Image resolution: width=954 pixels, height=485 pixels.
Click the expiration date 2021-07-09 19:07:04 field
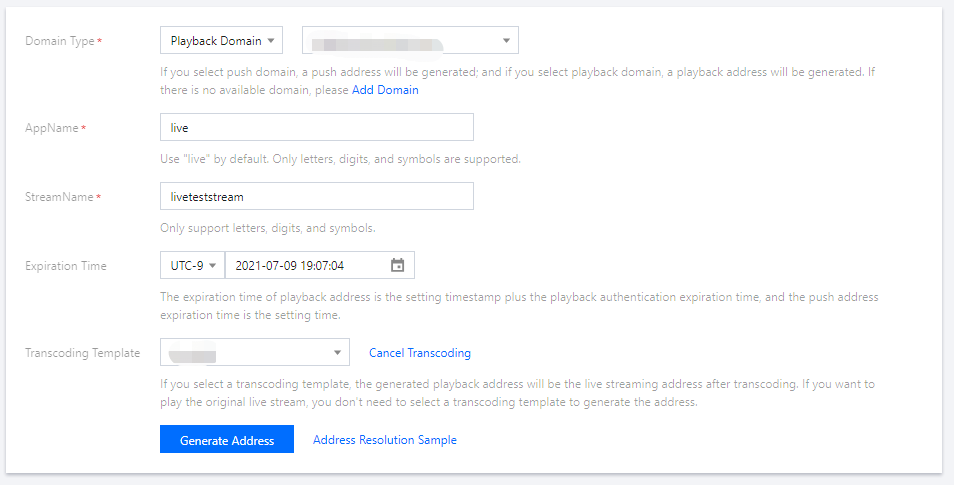coord(305,265)
